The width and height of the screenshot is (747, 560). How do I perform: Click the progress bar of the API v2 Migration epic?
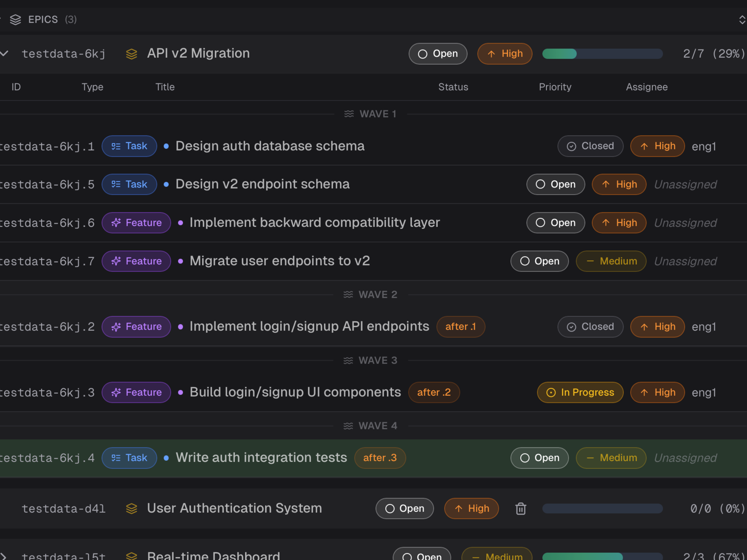(x=602, y=53)
